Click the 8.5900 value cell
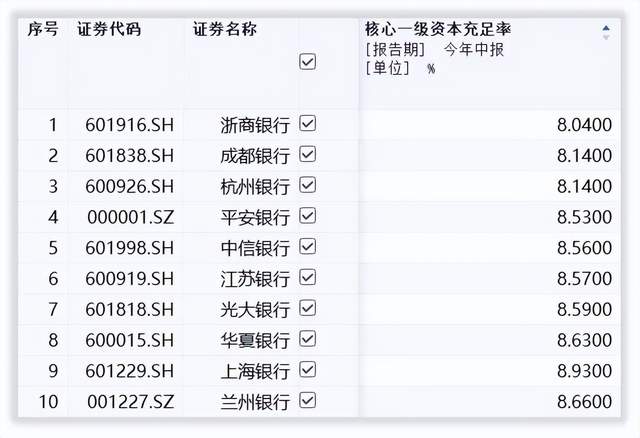Image resolution: width=640 pixels, height=438 pixels. point(584,310)
